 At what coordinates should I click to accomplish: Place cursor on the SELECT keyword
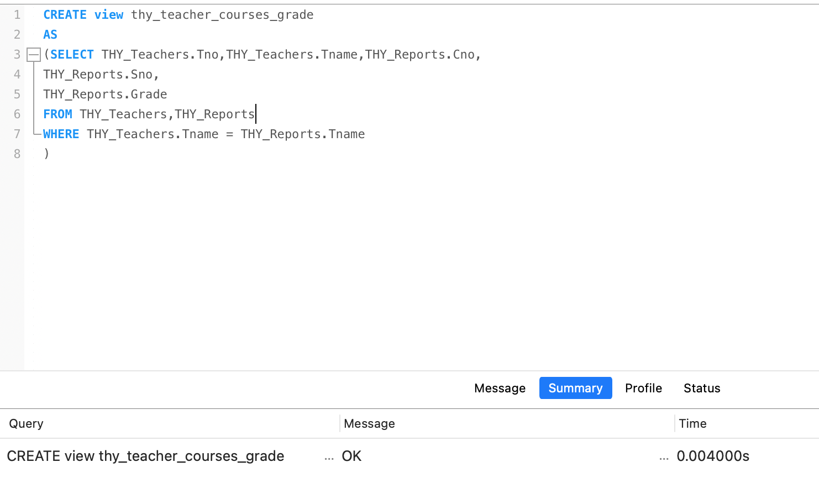click(x=72, y=55)
